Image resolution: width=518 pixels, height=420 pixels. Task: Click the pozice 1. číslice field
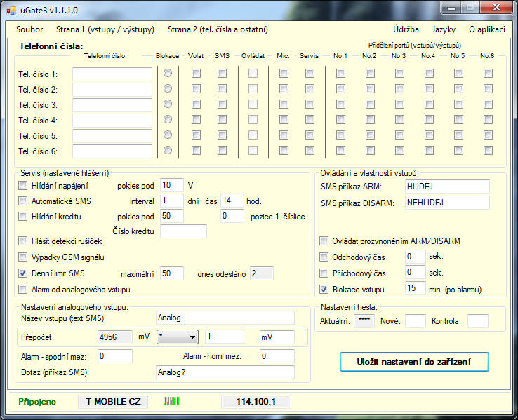coord(232,216)
